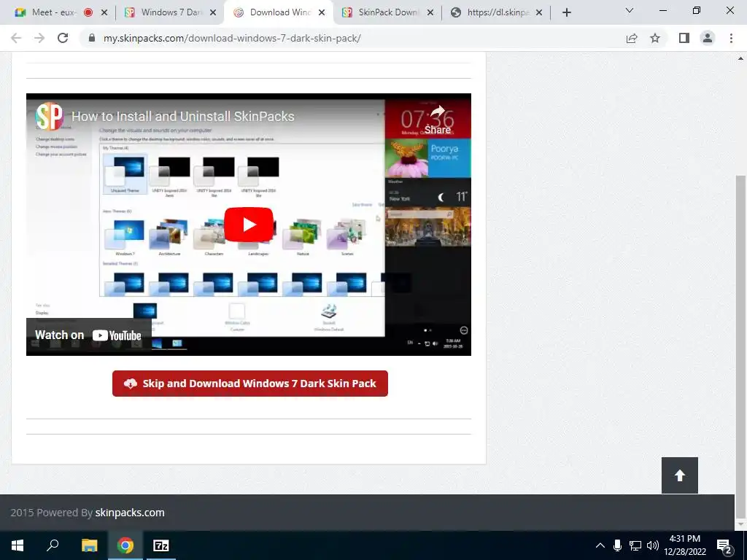This screenshot has height=560, width=747.
Task: Switch to the dl.skinpacks tab
Action: pyautogui.click(x=498, y=12)
